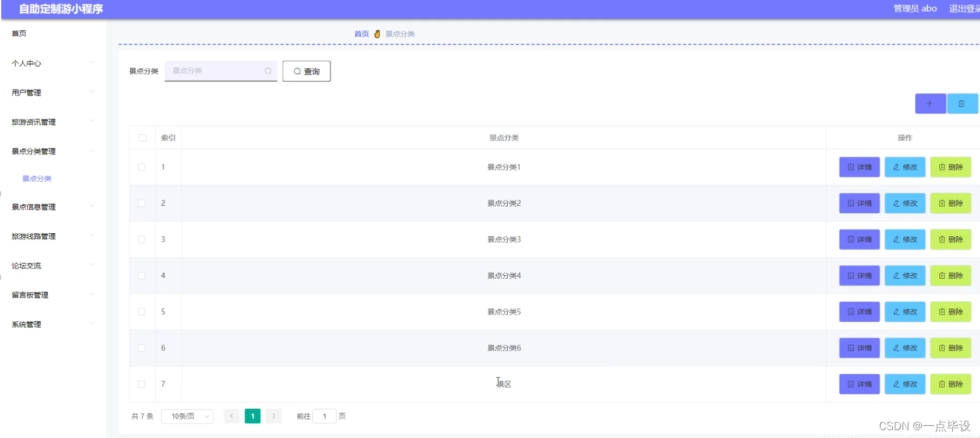Open 详情 for 景区 row
980x438 pixels.
pyautogui.click(x=859, y=384)
